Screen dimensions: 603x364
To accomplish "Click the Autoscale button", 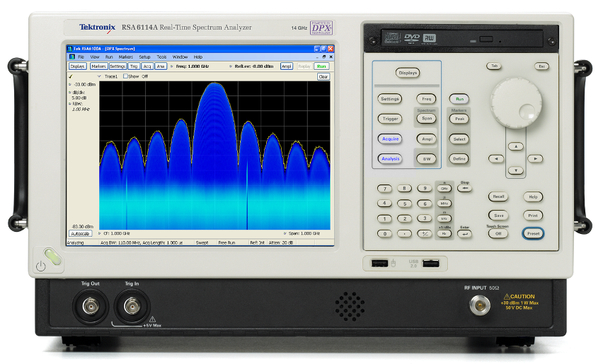I will pos(80,233).
